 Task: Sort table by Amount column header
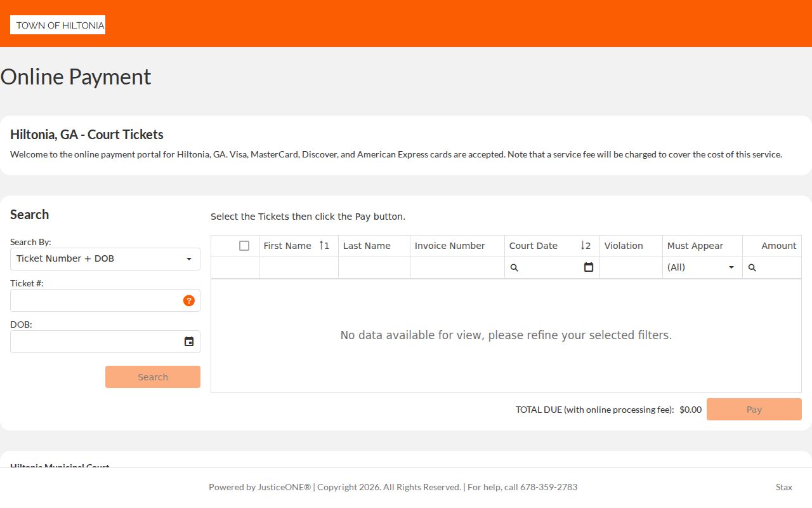click(x=772, y=246)
